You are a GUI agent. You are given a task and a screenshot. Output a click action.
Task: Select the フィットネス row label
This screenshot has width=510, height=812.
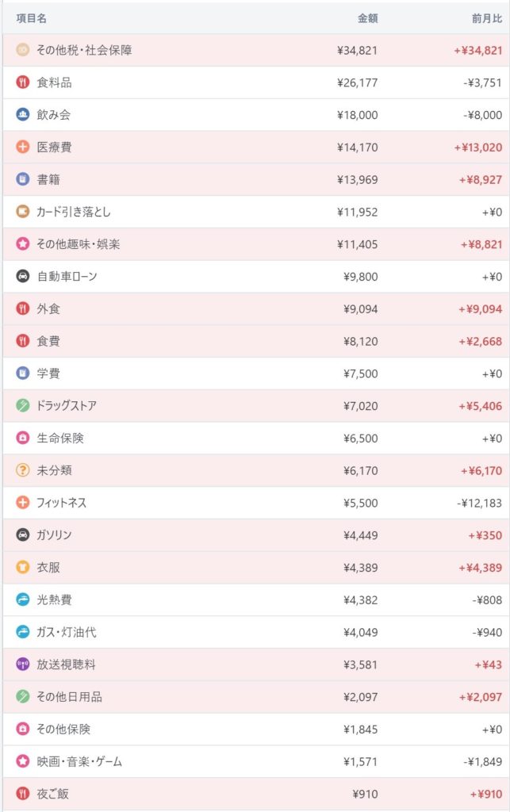[x=62, y=503]
